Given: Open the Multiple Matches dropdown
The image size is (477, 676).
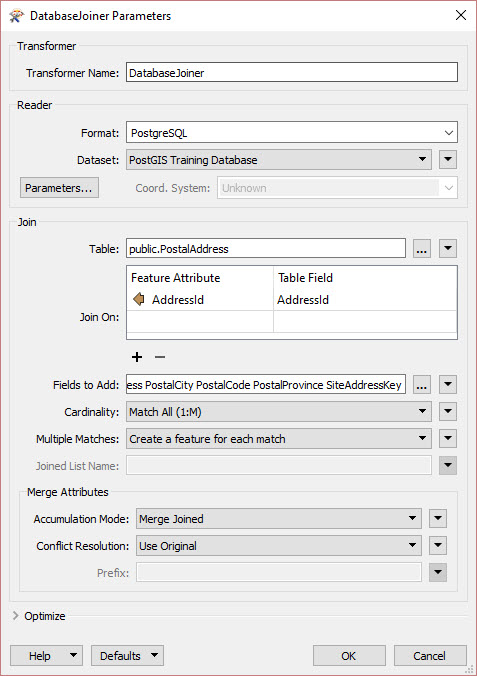Looking at the screenshot, I should coord(279,439).
